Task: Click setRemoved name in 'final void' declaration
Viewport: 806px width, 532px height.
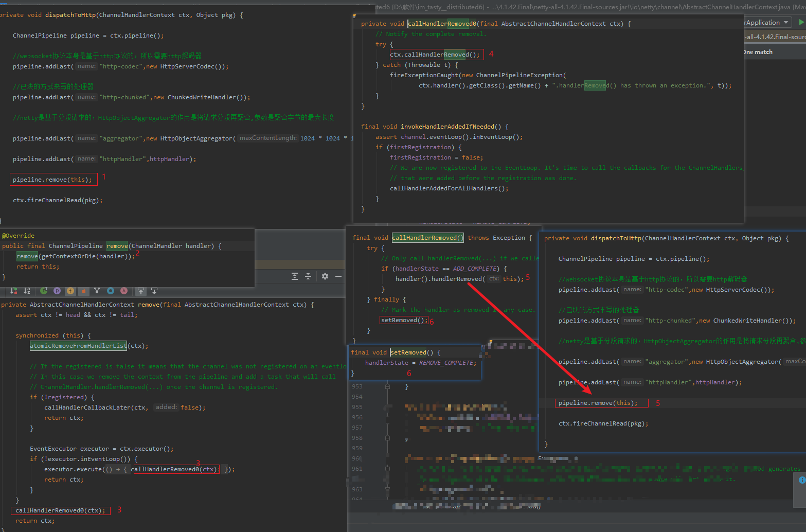Action: tap(408, 352)
